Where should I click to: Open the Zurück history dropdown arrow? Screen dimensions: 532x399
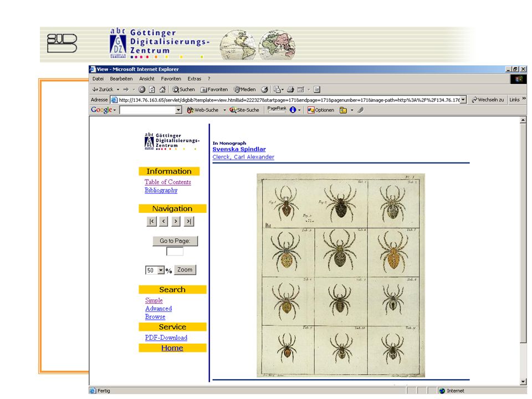[x=118, y=90]
